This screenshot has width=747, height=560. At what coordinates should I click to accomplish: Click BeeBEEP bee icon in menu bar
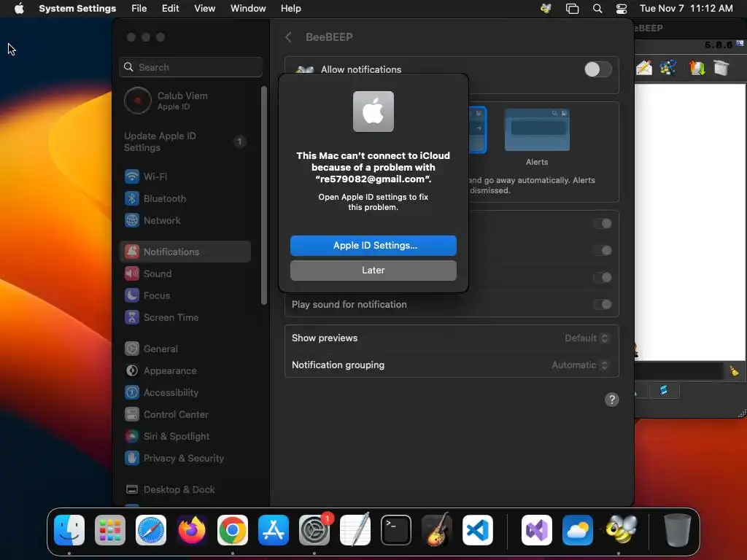(x=546, y=9)
